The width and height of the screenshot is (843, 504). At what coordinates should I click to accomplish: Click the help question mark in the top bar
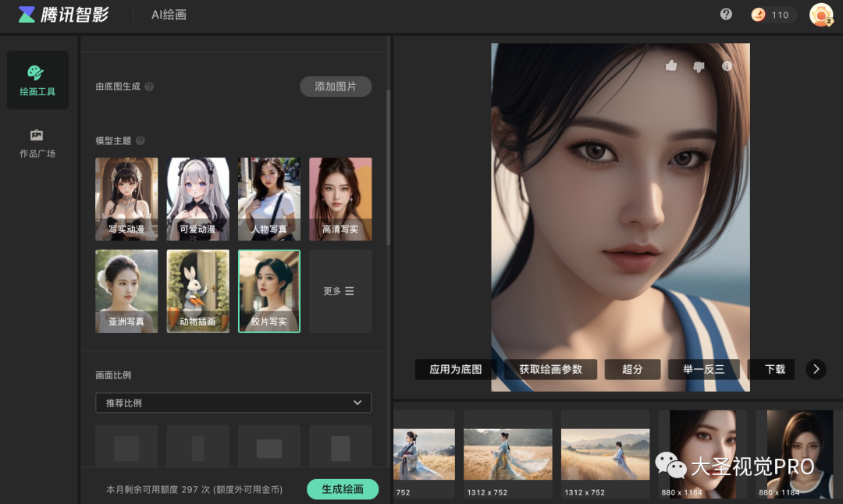coord(725,14)
